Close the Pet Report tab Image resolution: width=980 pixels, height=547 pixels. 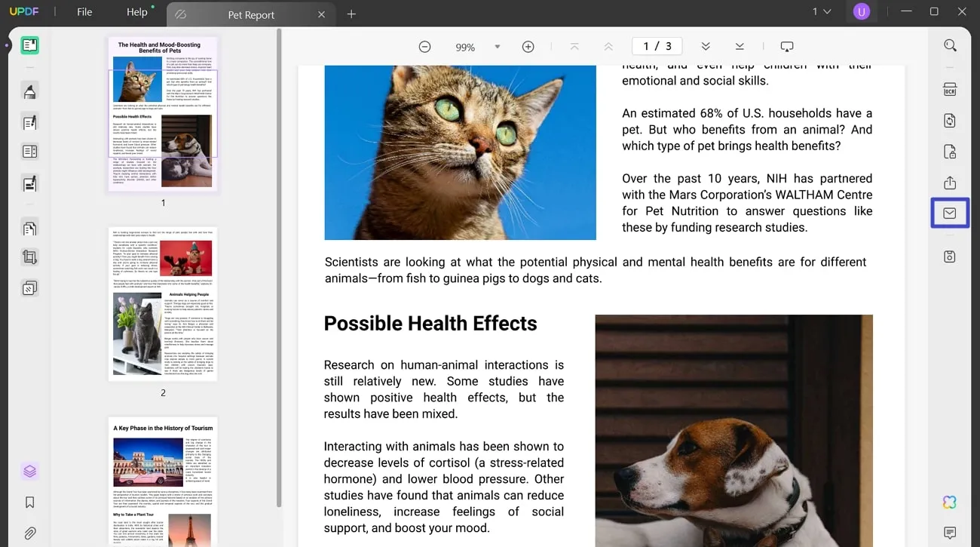click(x=321, y=14)
